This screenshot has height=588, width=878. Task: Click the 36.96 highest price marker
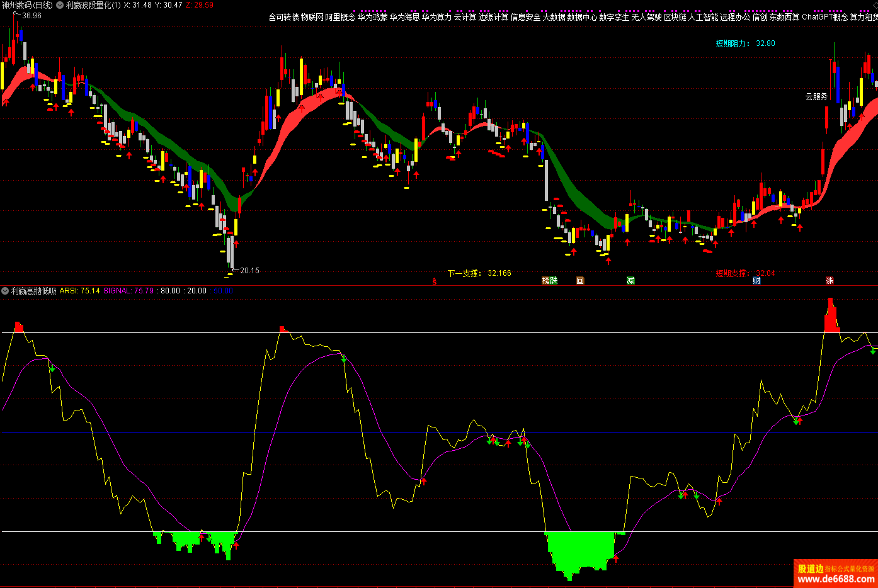[x=31, y=16]
